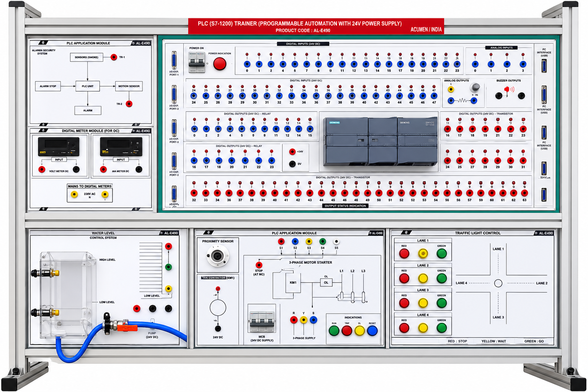Click Lane 4 green traffic light
The height and width of the screenshot is (392, 588).
(442, 328)
